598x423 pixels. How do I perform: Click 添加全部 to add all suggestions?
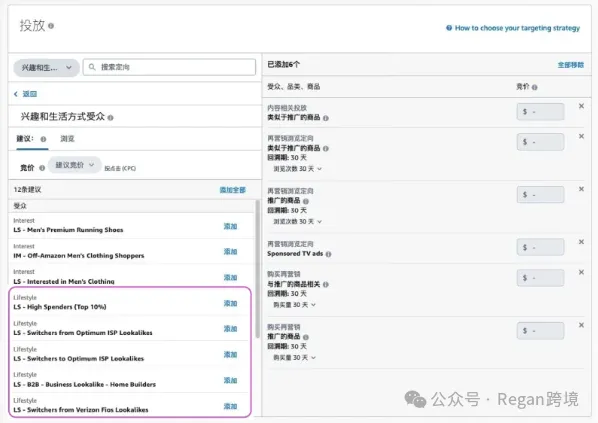click(x=233, y=190)
